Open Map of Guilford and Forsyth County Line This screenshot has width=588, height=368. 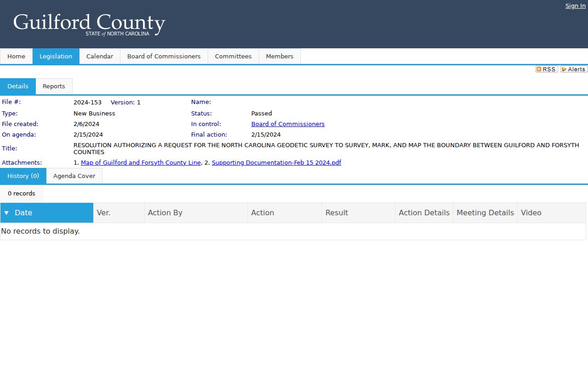click(141, 163)
